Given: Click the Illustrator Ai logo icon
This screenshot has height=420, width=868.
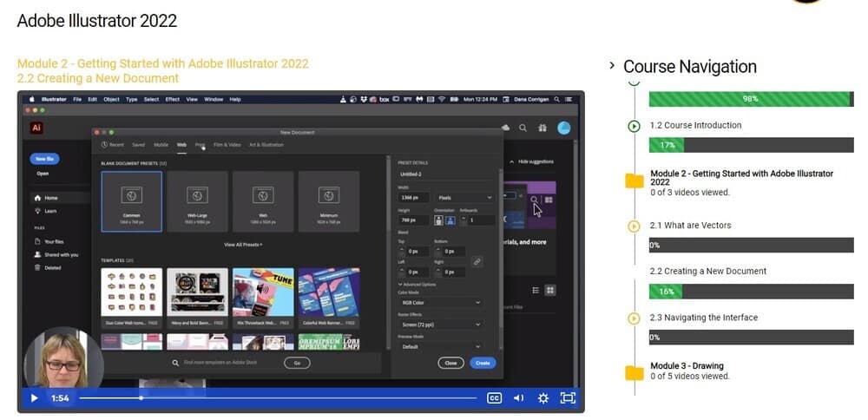Looking at the screenshot, I should point(36,128).
